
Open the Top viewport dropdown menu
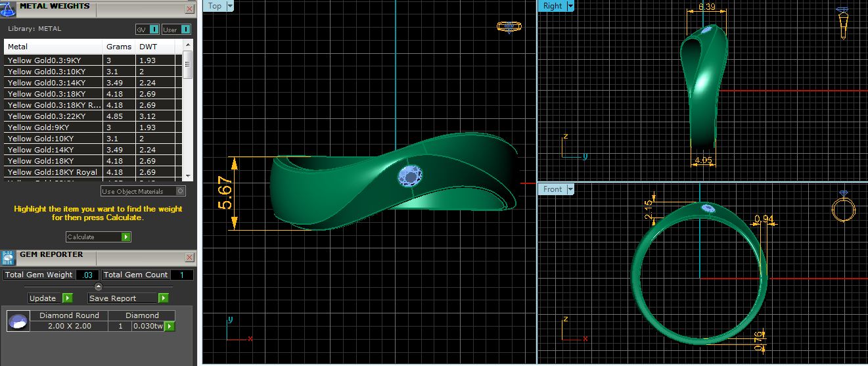coord(230,6)
